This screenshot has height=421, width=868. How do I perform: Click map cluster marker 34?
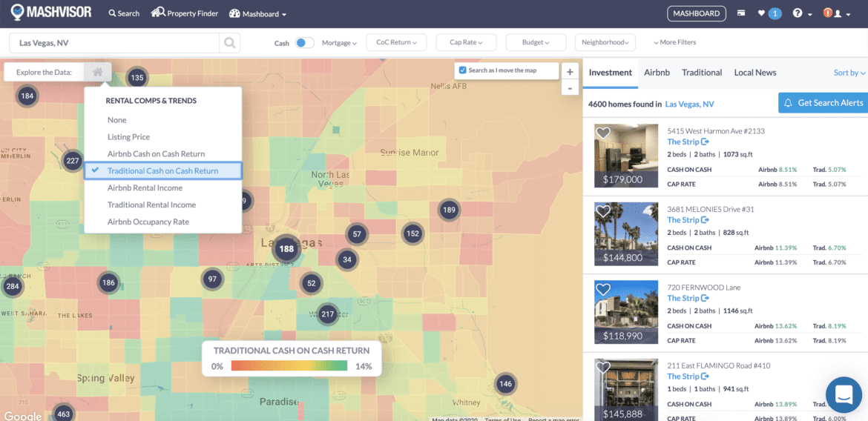[x=347, y=259]
